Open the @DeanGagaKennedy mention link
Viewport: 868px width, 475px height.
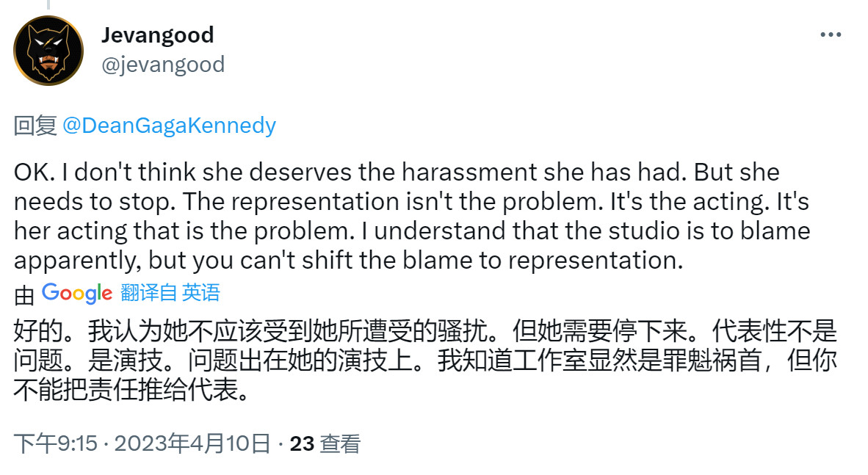pos(169,126)
